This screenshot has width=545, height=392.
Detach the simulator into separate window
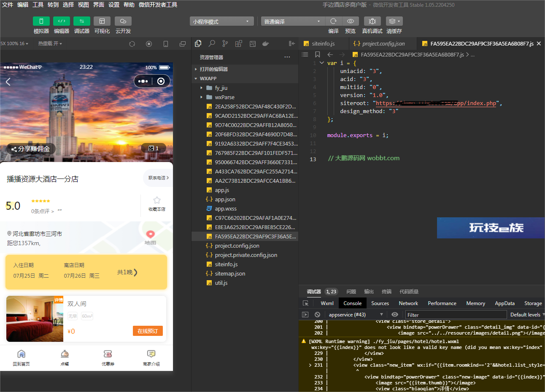point(183,44)
